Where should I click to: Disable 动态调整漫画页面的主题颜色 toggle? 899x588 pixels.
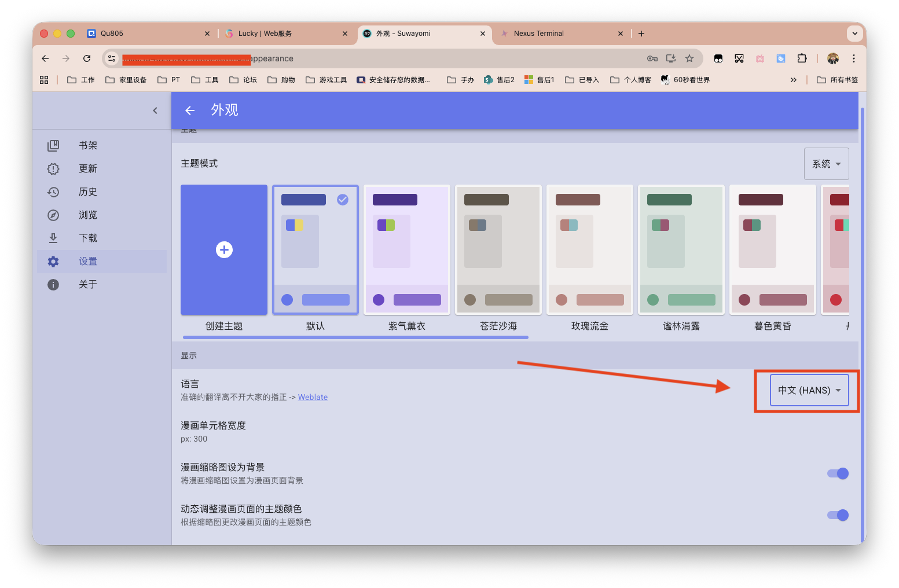pyautogui.click(x=837, y=515)
